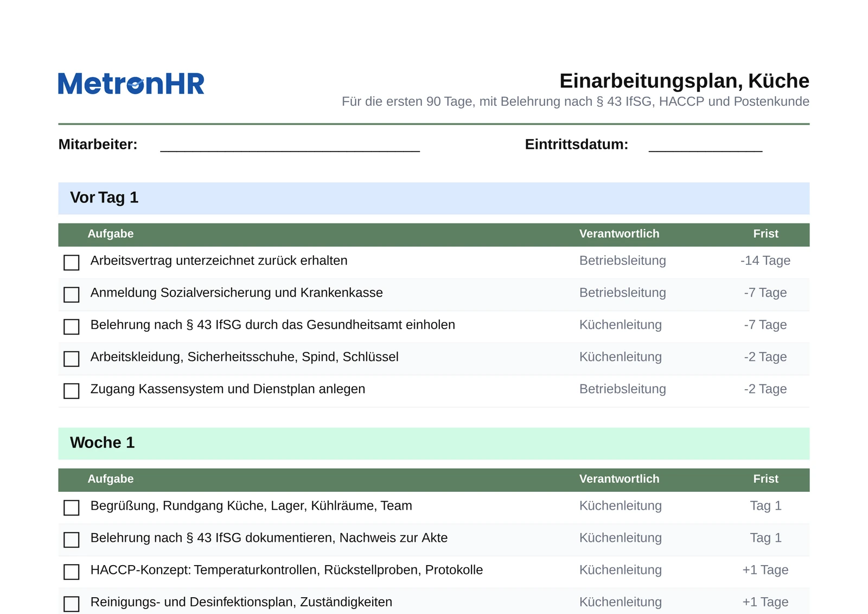Click Betriebsleitung in the Kassensystem row
Viewport: 868px width, 614px height.
click(623, 389)
